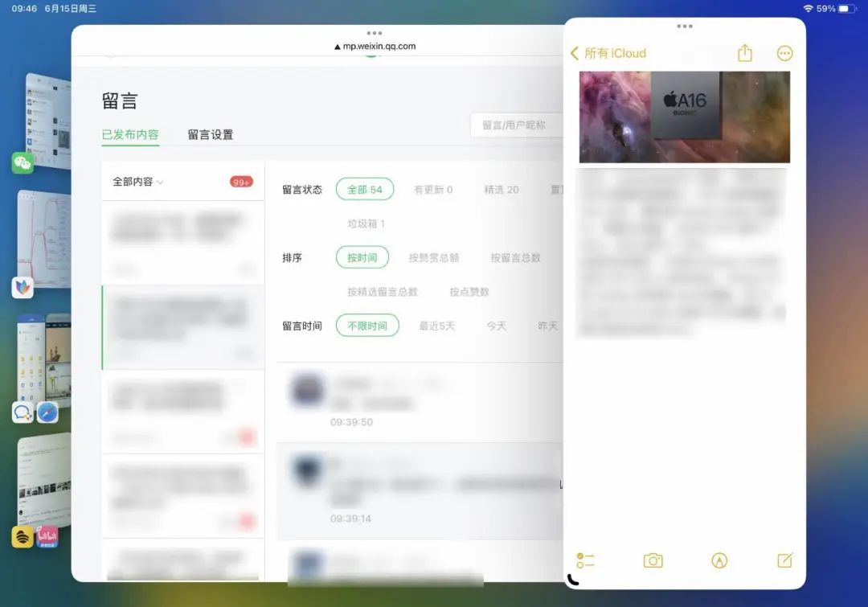Screen dimensions: 868x607
Task: Open WeChat from the left app switcher
Action: click(24, 164)
